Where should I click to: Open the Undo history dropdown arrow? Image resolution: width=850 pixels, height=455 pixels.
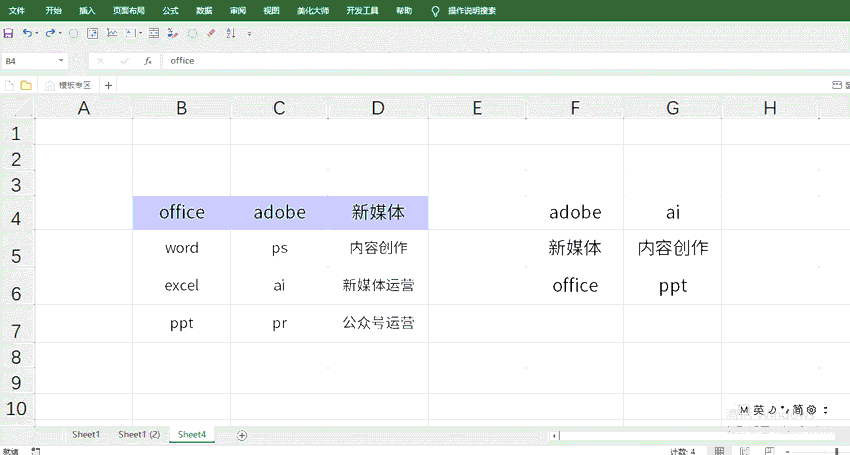pos(36,34)
